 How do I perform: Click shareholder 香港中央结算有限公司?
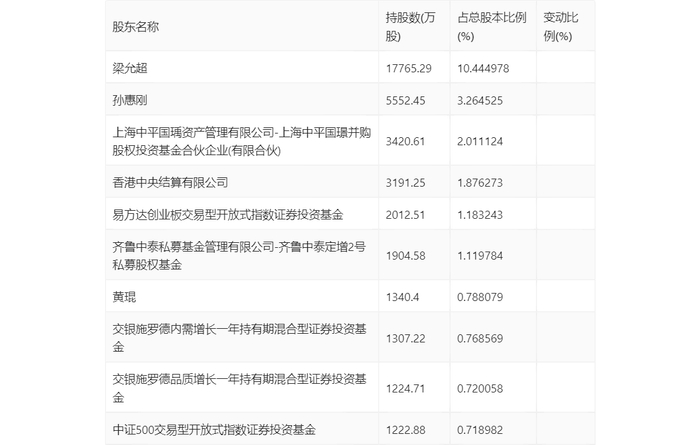[171, 182]
